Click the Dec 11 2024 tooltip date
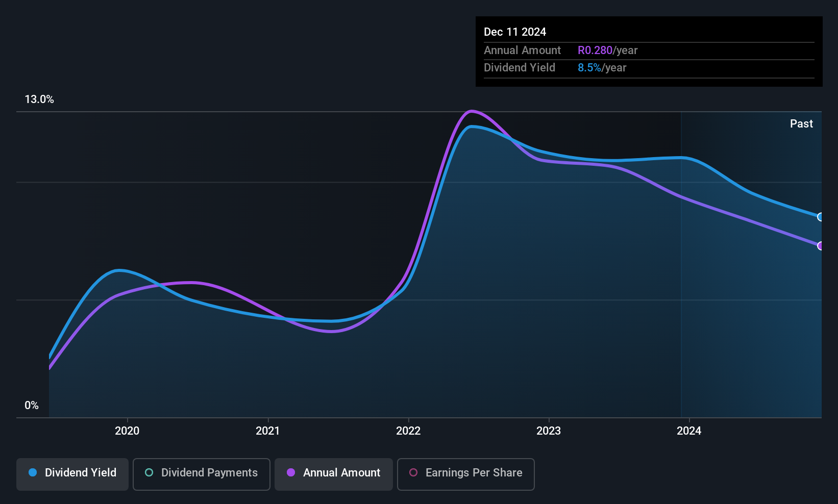Screen dimensions: 838x504 (x=515, y=32)
